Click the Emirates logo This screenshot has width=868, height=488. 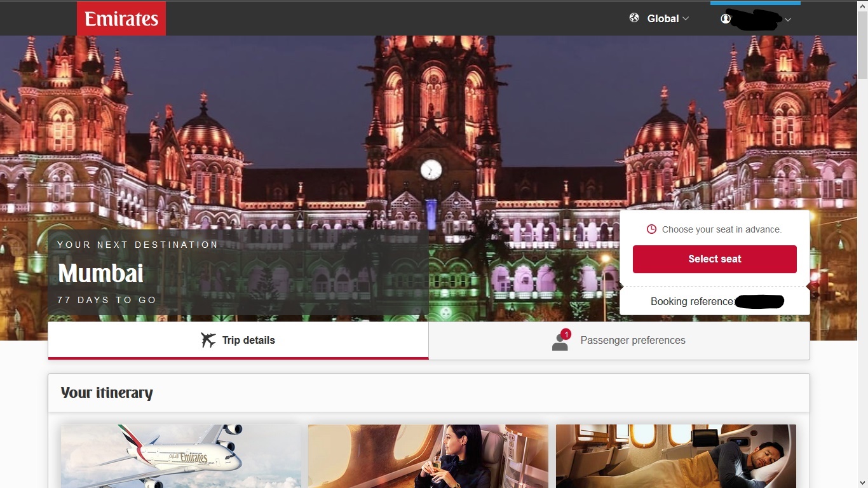click(121, 18)
